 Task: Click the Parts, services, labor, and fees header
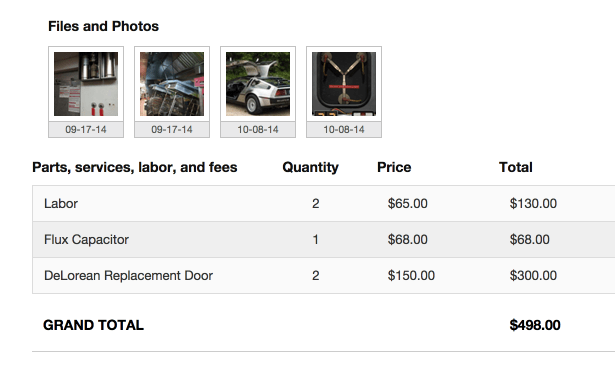click(135, 168)
